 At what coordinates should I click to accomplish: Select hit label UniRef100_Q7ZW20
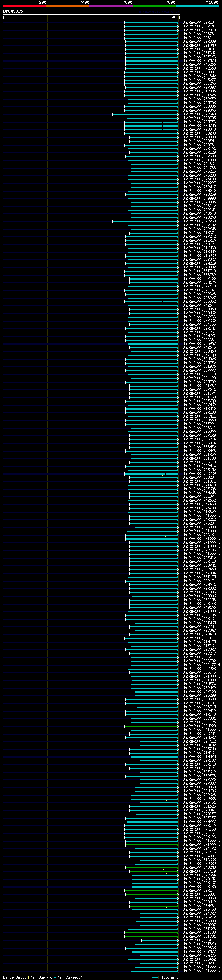(x=199, y=558)
